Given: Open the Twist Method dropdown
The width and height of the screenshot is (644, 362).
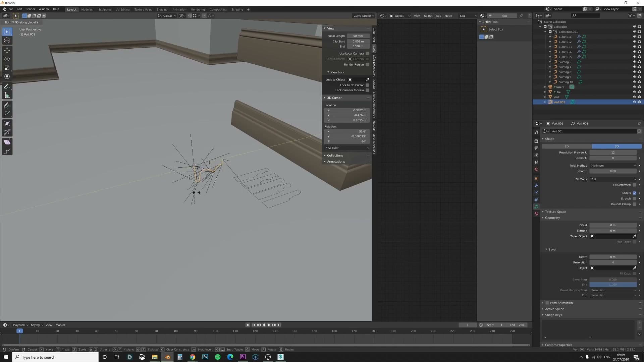Looking at the screenshot, I should pyautogui.click(x=613, y=166).
